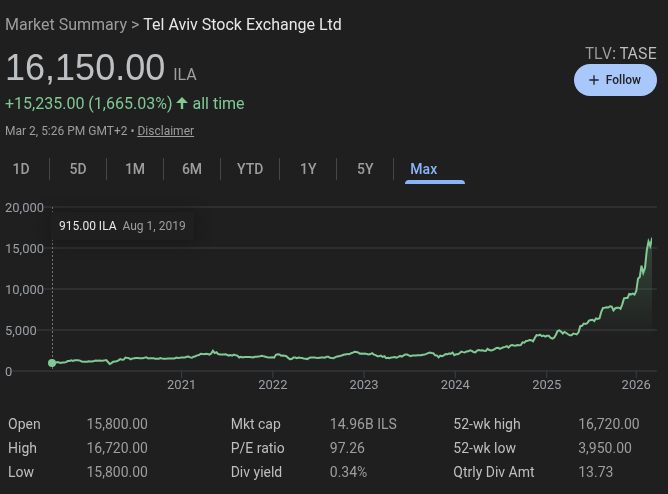Click the TLV: TASE ticker label

620,53
